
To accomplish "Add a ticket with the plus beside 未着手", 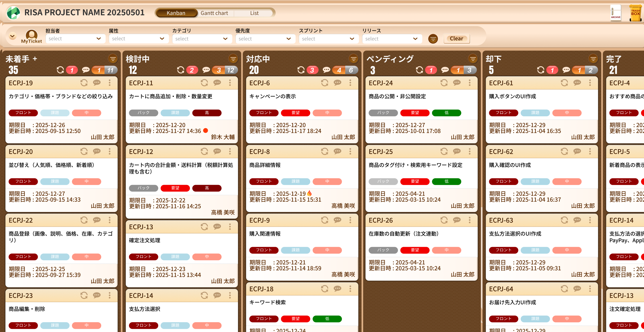I will point(35,59).
